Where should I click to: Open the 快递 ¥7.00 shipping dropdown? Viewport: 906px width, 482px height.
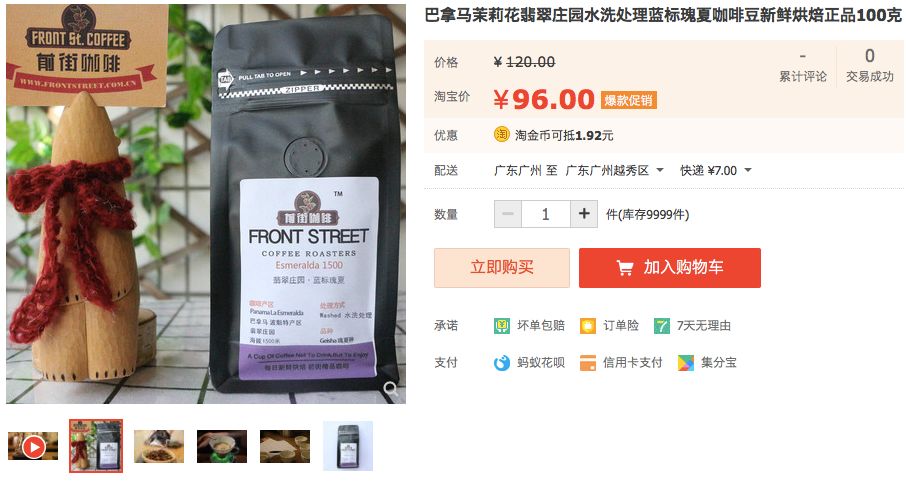pos(716,170)
